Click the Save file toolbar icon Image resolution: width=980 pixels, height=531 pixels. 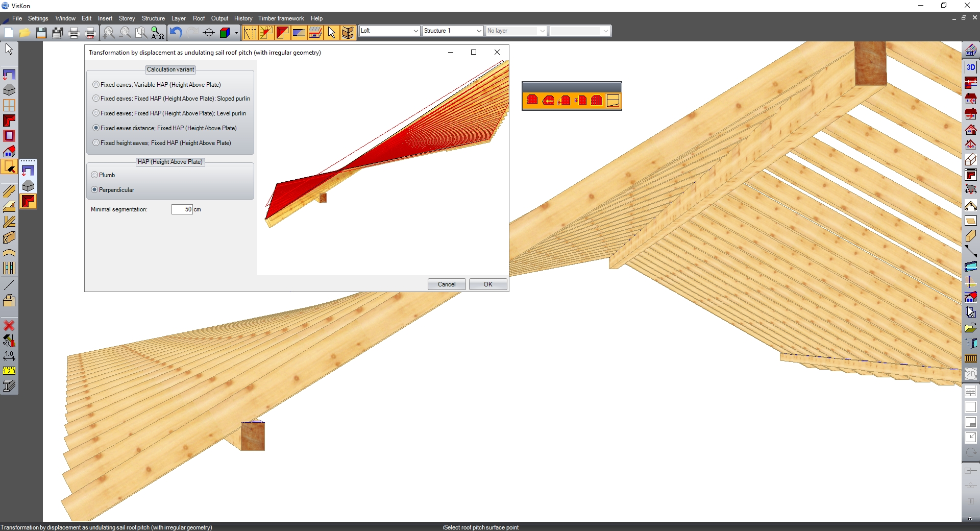coord(41,33)
